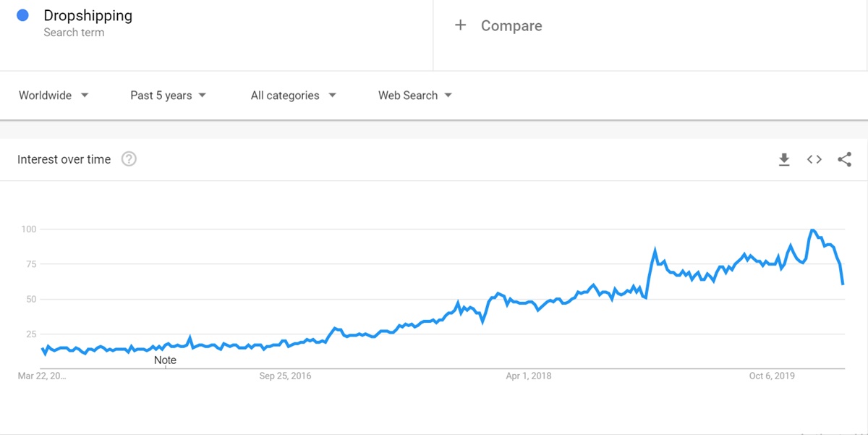The height and width of the screenshot is (435, 868).
Task: Click the plus icon next to Compare
Action: click(460, 25)
